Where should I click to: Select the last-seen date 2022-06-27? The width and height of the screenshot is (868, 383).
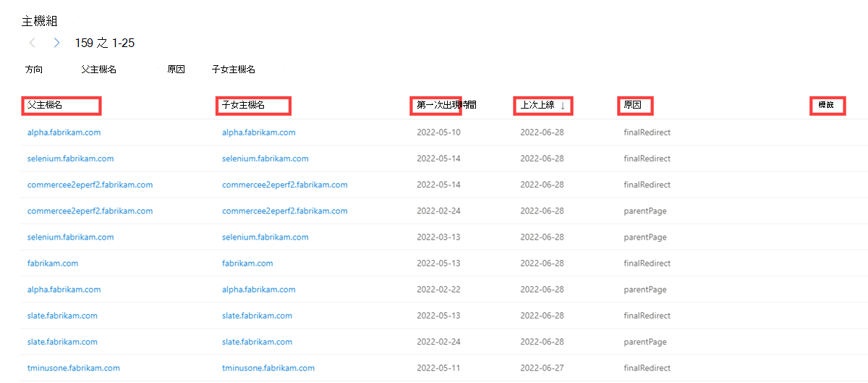click(x=542, y=368)
